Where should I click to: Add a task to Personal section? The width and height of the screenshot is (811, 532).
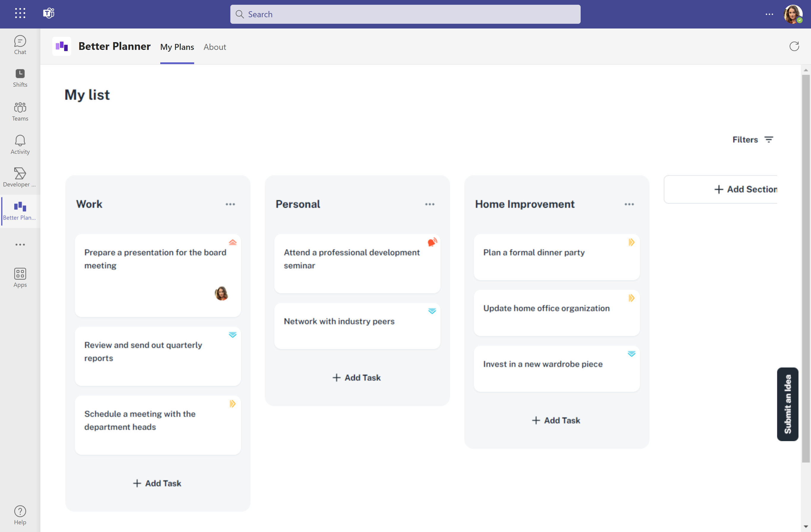coord(357,378)
